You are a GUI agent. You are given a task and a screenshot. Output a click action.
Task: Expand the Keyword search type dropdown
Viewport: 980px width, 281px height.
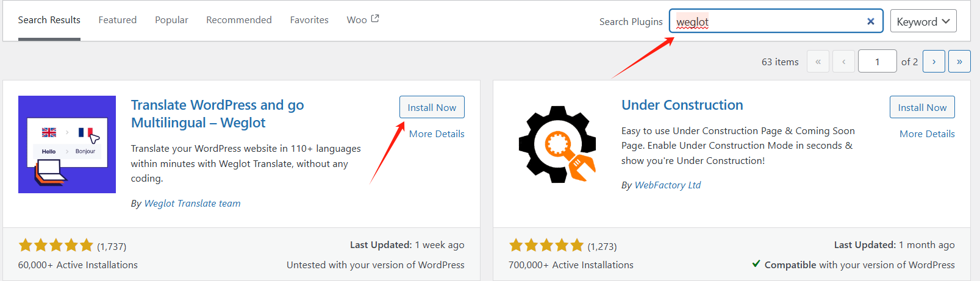[923, 21]
